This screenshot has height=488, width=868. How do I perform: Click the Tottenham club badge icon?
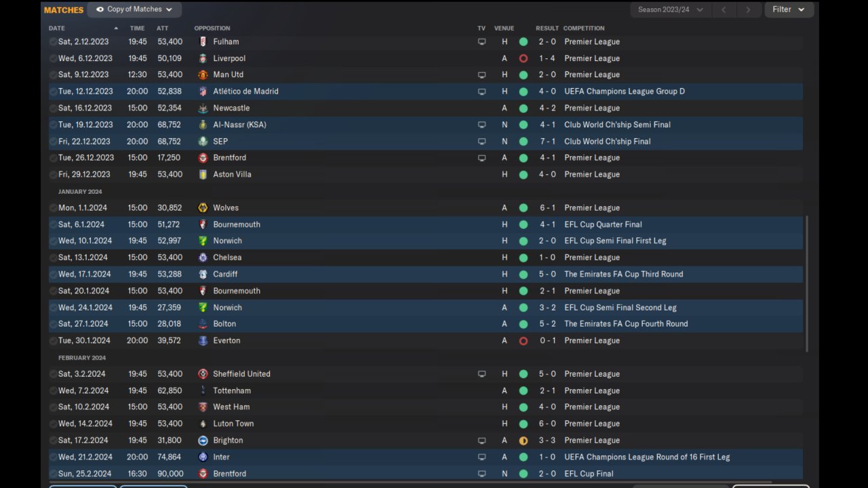[x=203, y=390]
